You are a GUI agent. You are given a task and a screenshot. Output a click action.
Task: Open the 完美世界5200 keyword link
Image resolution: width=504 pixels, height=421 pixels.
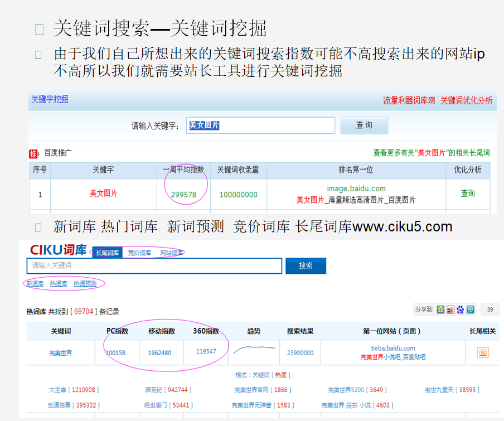click(x=346, y=390)
